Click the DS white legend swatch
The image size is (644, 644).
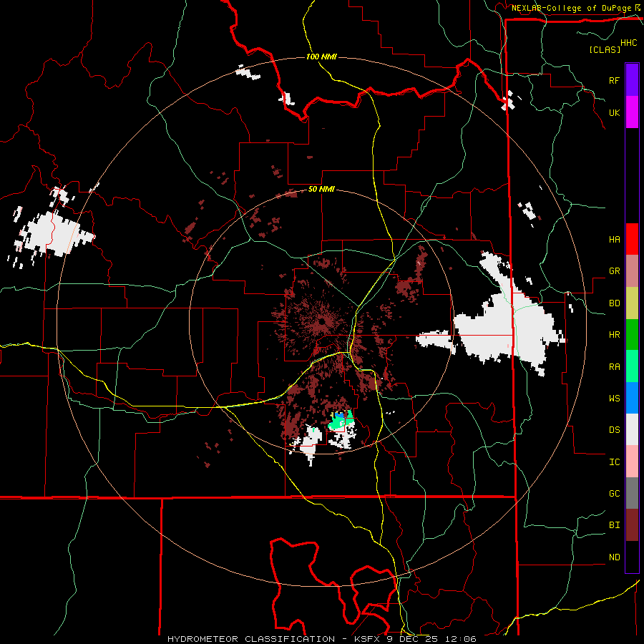click(632, 429)
